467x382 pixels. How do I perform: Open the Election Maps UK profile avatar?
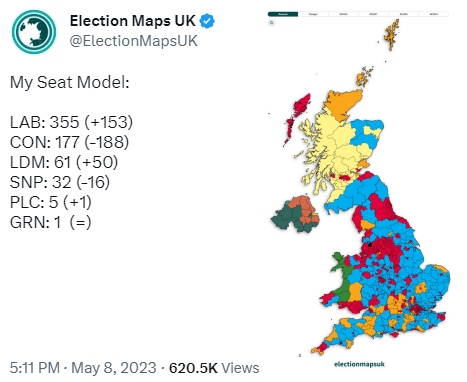click(34, 32)
